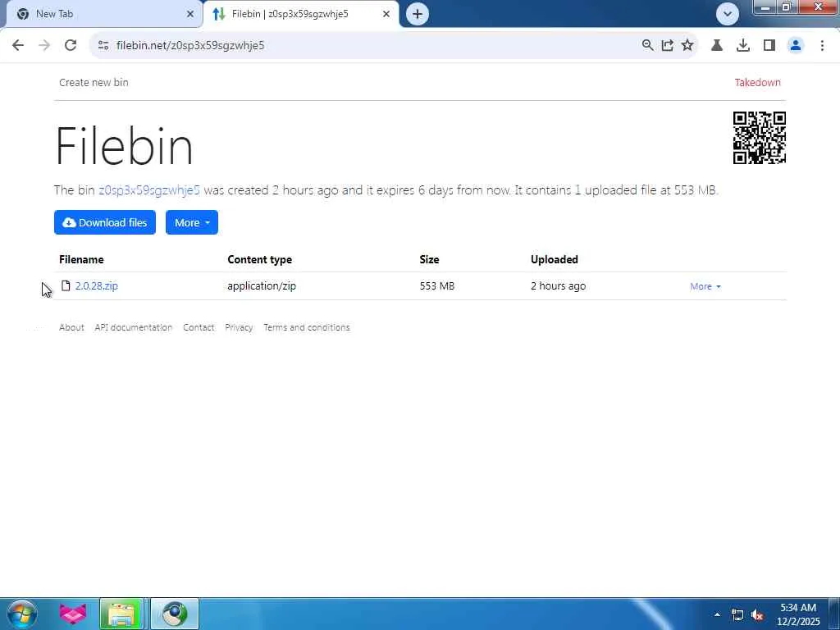Click the bin QR code image

[x=759, y=138]
